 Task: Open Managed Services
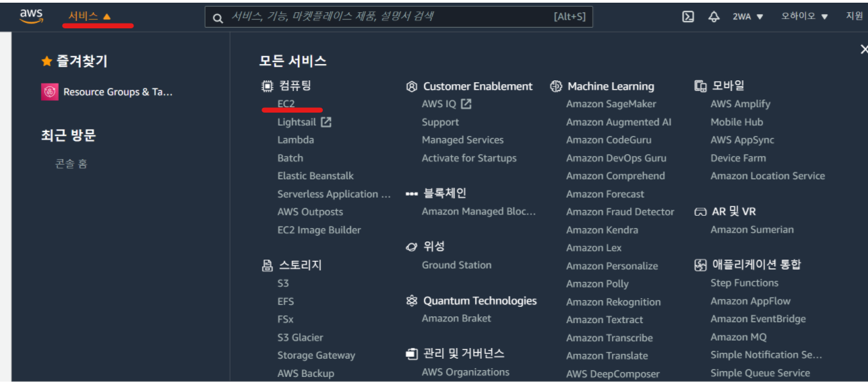point(463,140)
